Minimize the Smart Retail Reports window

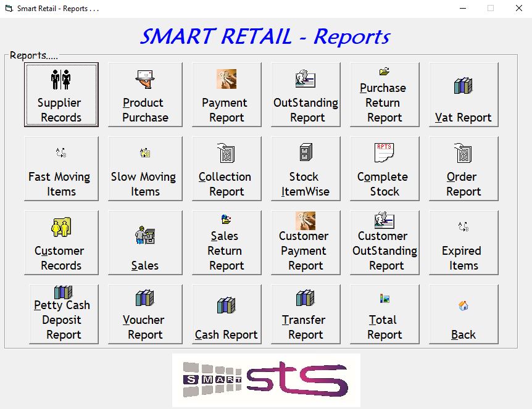pyautogui.click(x=463, y=9)
